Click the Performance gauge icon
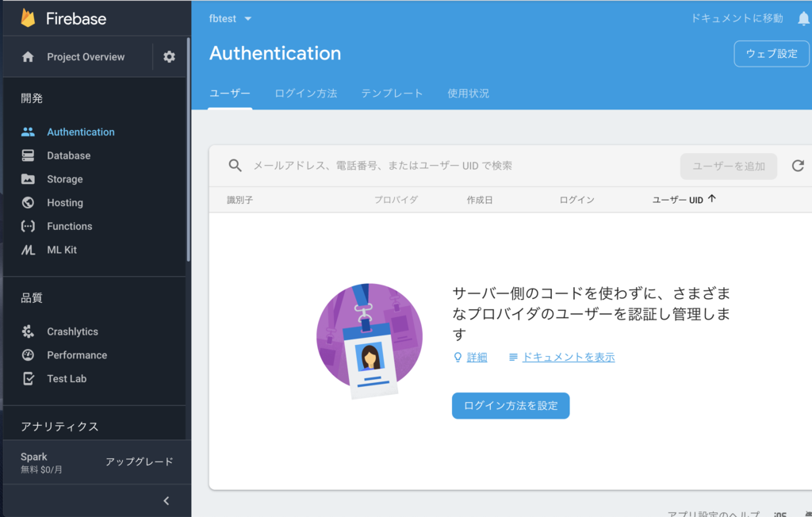 tap(28, 355)
